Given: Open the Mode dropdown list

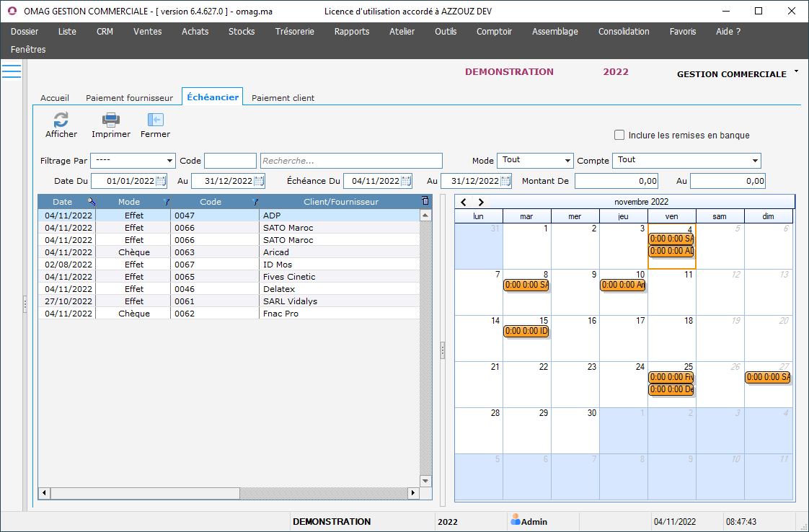Looking at the screenshot, I should (x=567, y=161).
